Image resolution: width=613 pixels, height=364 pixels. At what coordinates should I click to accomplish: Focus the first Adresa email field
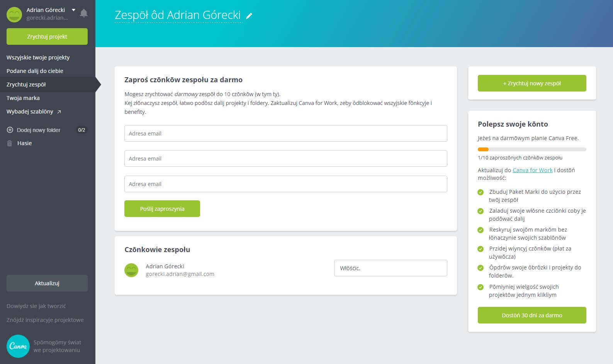(x=286, y=134)
